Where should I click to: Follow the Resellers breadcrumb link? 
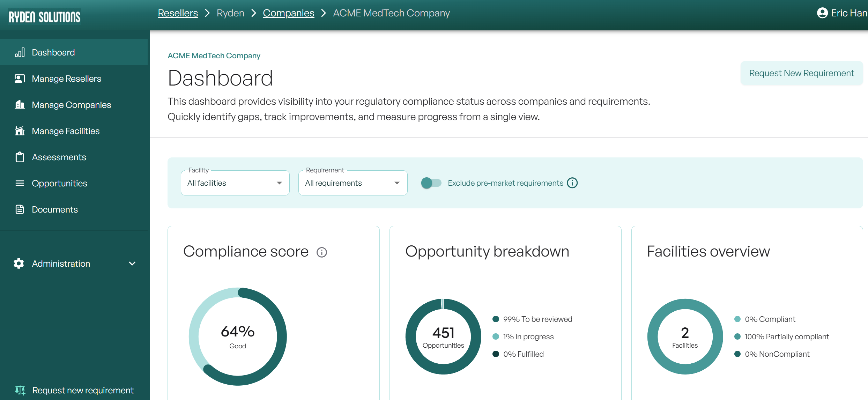click(178, 13)
